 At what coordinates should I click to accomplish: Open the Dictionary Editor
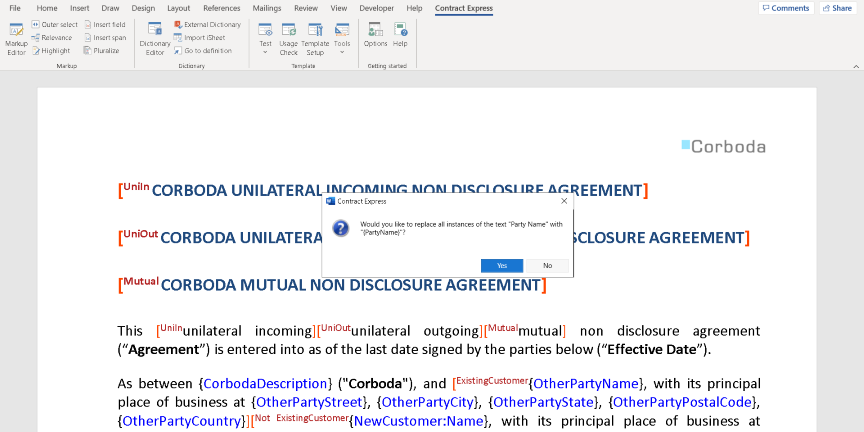tap(155, 39)
